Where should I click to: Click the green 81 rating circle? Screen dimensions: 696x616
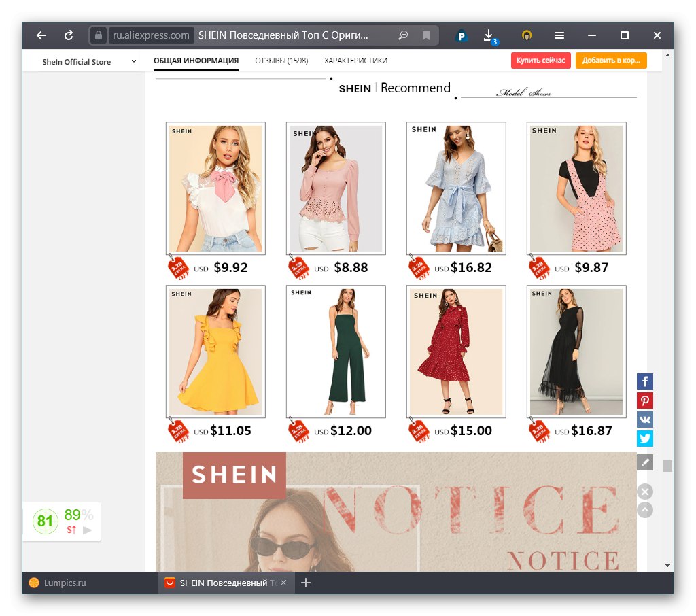46,521
